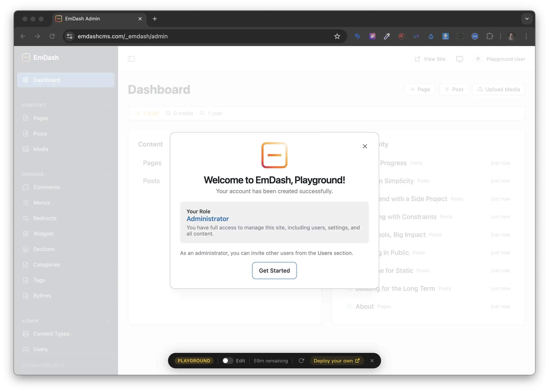Screen dimensions: 549x392
Task: Open the Extensions puzzle icon
Action: coord(489,36)
